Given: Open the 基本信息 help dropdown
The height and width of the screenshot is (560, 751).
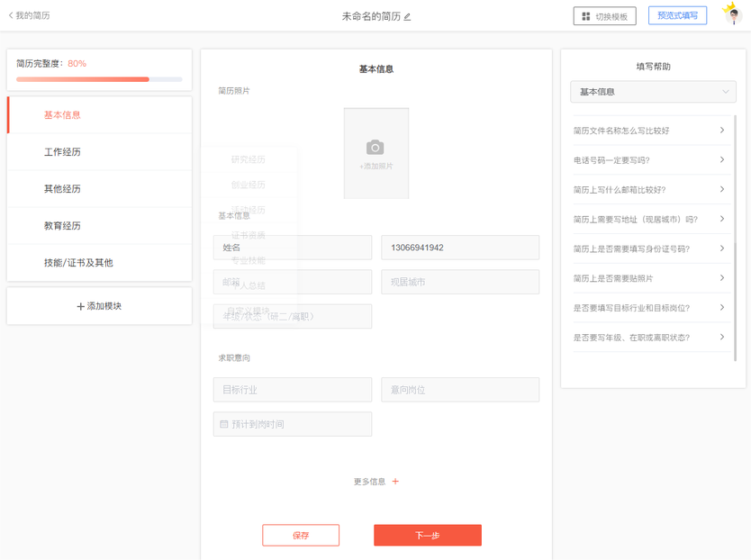Looking at the screenshot, I should click(653, 92).
